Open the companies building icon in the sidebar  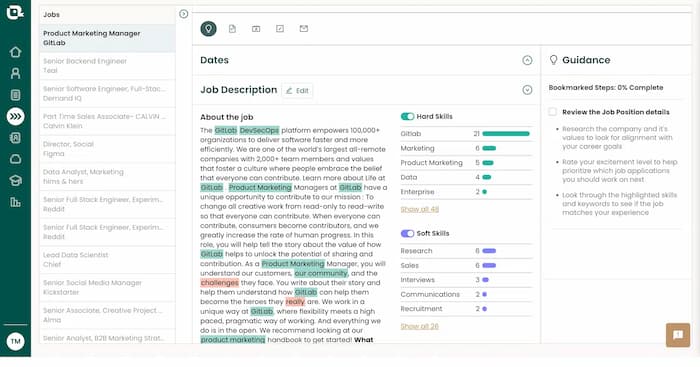[x=15, y=202]
